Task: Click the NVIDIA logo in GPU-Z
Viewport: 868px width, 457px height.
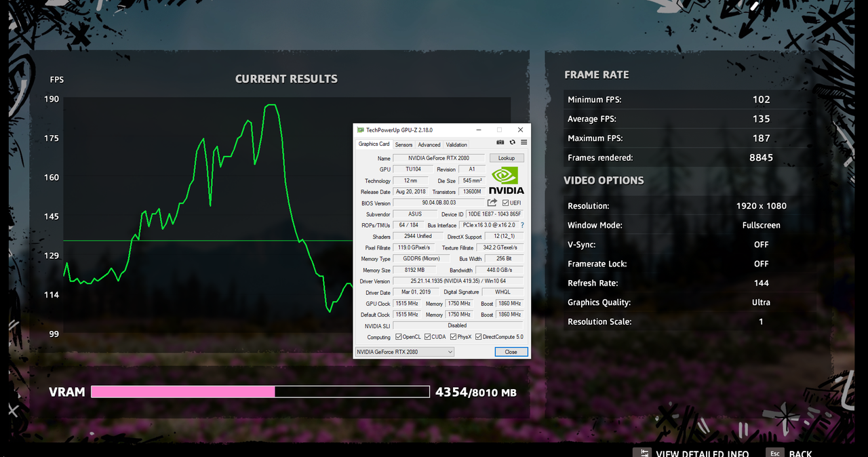Action: click(x=507, y=180)
